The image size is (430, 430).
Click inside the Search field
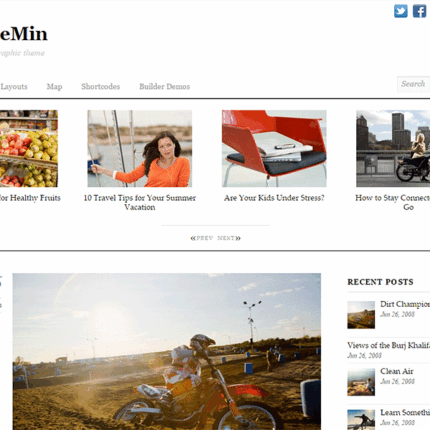413,84
